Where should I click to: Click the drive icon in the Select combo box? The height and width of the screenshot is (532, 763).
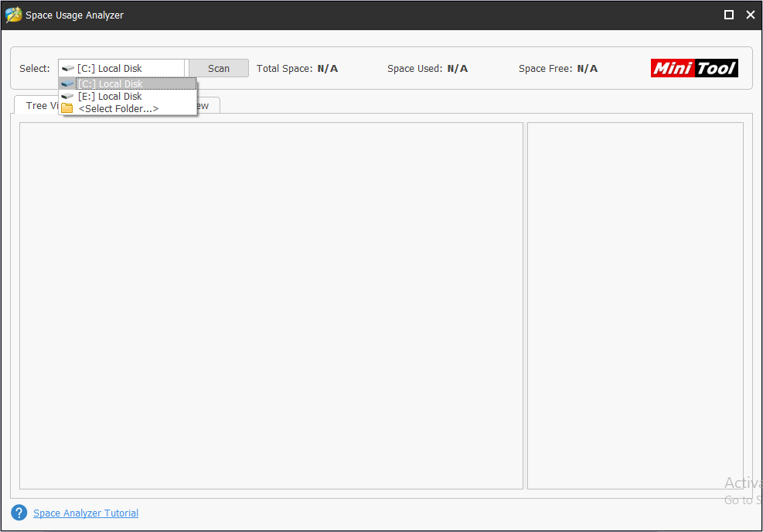point(68,68)
